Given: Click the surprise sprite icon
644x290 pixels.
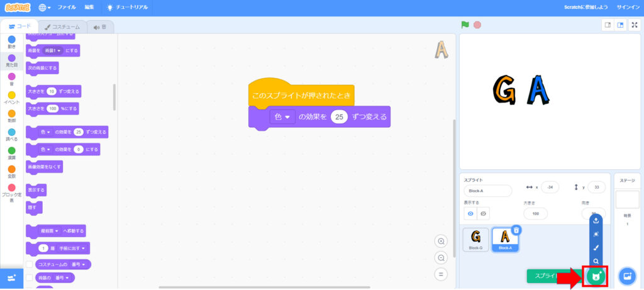Looking at the screenshot, I should [596, 234].
